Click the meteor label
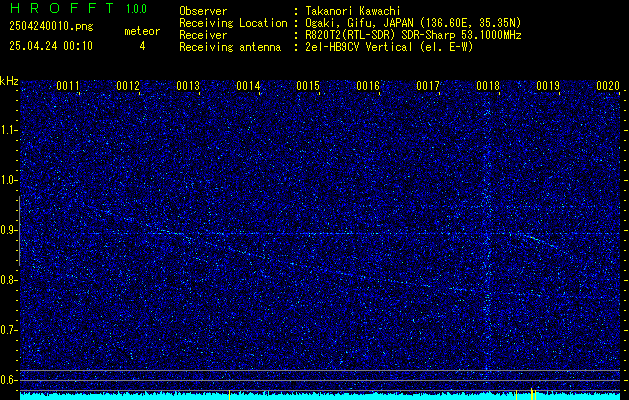 click(x=142, y=31)
